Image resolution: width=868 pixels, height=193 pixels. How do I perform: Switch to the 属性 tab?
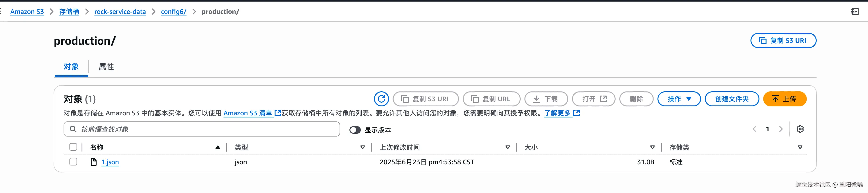pos(106,67)
